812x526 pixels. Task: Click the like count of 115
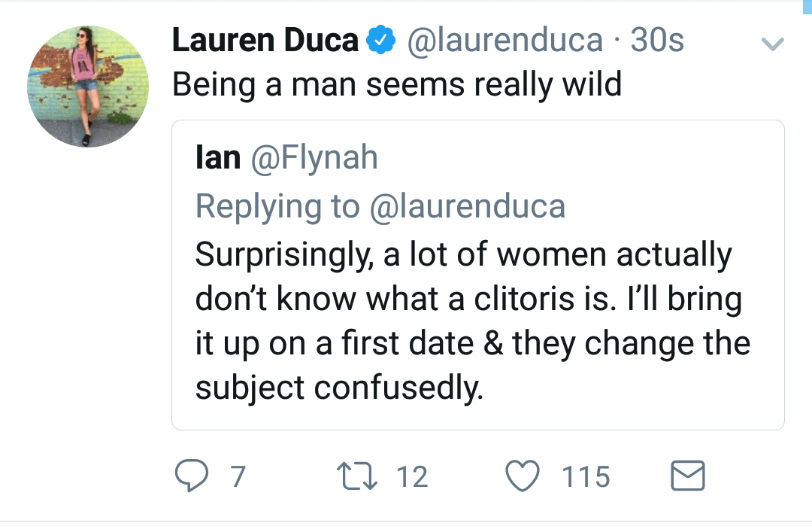pos(586,476)
